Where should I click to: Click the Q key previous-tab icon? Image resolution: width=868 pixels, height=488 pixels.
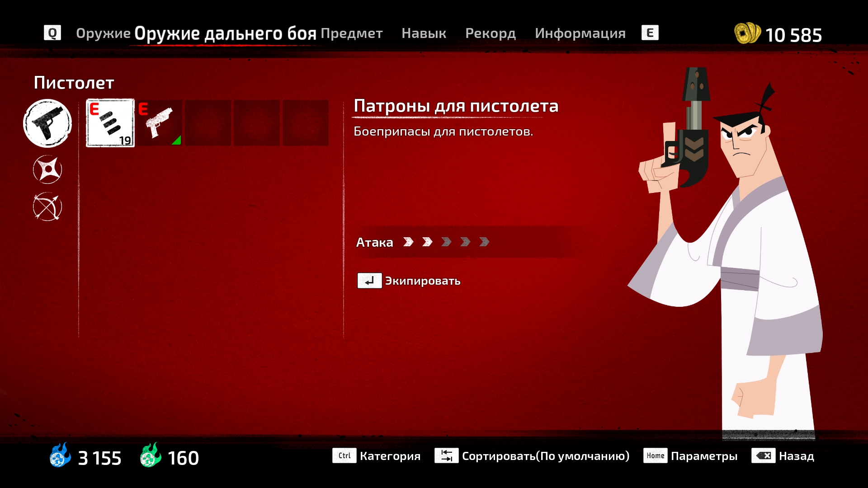[x=52, y=33]
